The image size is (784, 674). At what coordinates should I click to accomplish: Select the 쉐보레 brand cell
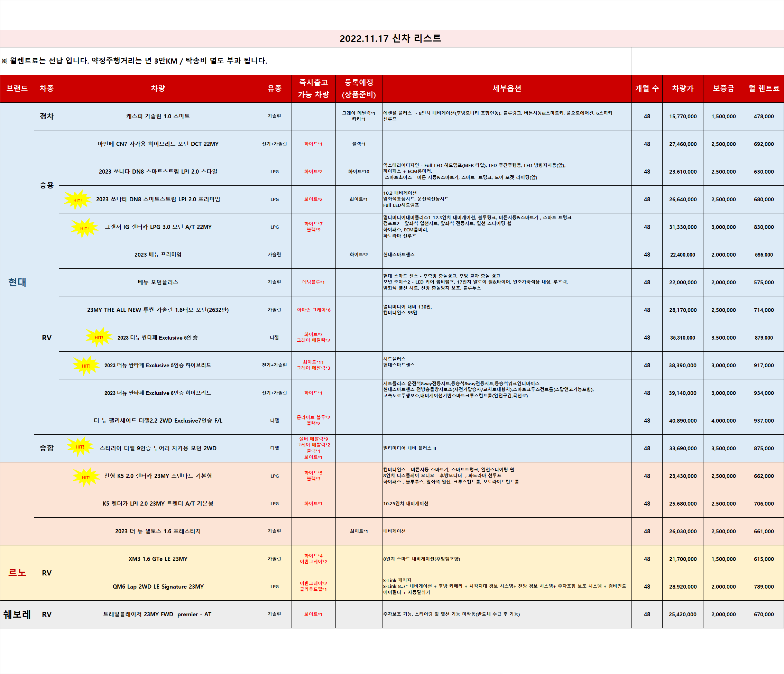(x=17, y=614)
